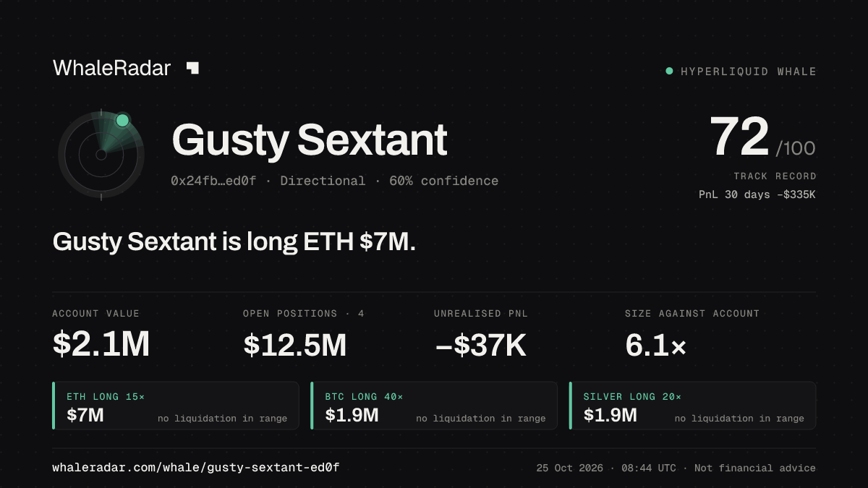Screen dimensions: 868x488
Task: Click the UNREALISED PNL label
Action: pyautogui.click(x=482, y=313)
